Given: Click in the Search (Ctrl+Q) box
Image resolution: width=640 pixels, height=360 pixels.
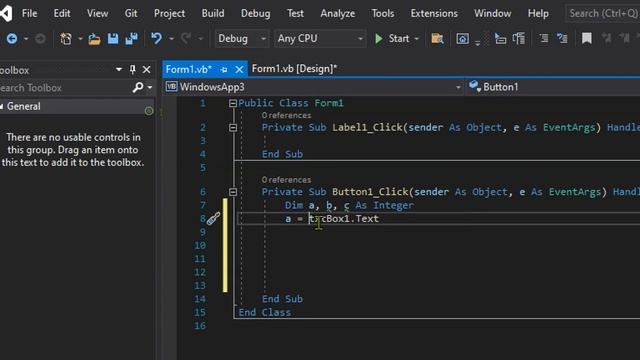Looking at the screenshot, I should [603, 13].
